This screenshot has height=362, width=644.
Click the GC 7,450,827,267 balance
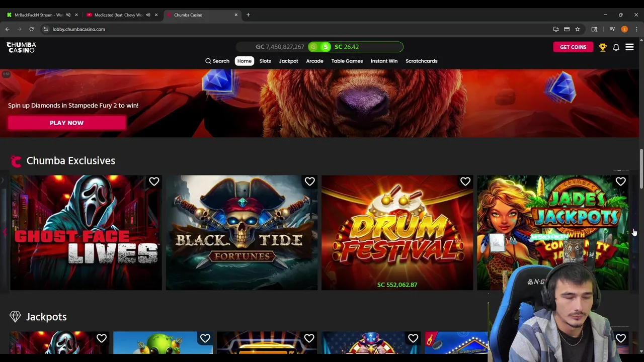coord(280,47)
